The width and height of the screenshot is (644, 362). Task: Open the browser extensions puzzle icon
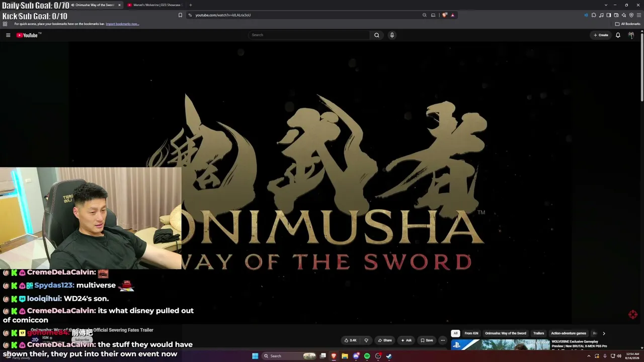[594, 15]
